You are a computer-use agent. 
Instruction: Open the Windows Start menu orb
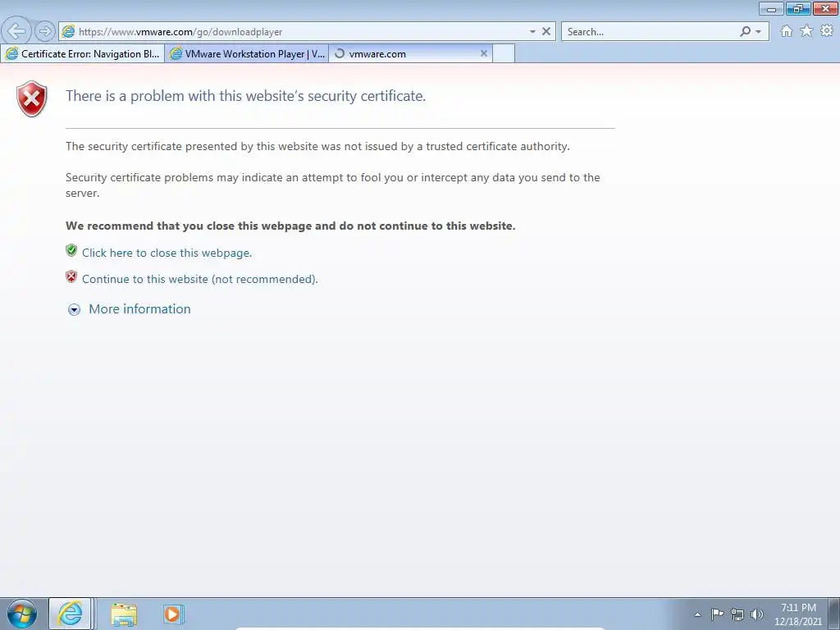pos(22,614)
